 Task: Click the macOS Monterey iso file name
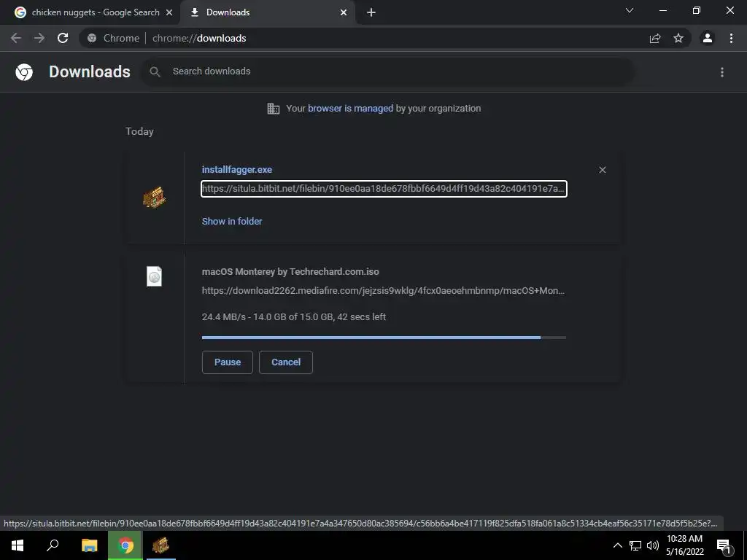(290, 271)
